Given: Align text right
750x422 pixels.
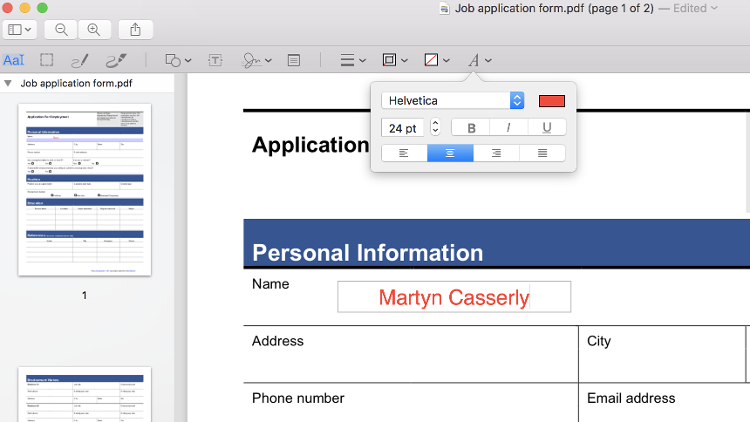Looking at the screenshot, I should [x=496, y=153].
